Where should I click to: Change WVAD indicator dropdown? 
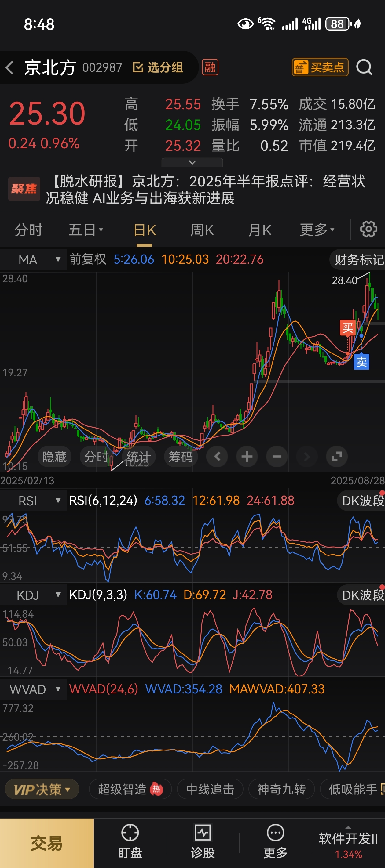point(33,689)
